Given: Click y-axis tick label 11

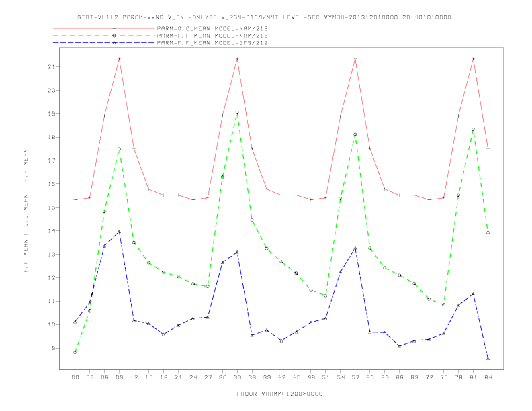Looking at the screenshot, I should coord(51,301).
